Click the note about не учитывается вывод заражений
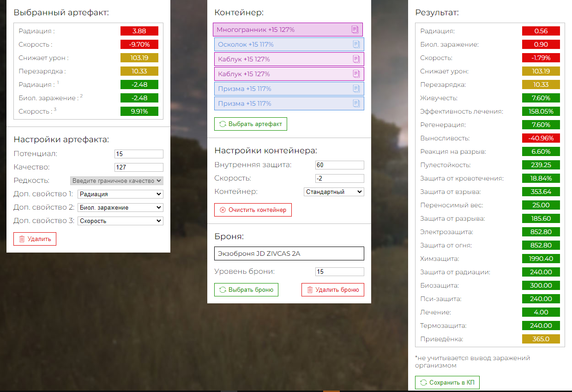572x392 pixels. click(472, 362)
